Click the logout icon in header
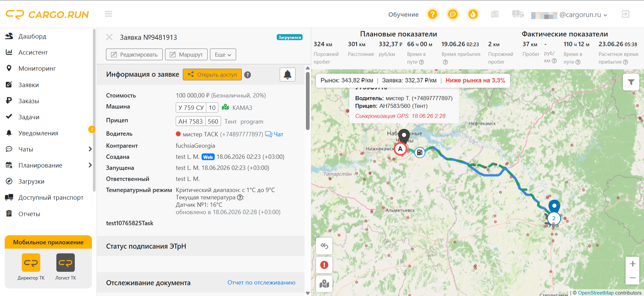 (x=625, y=14)
